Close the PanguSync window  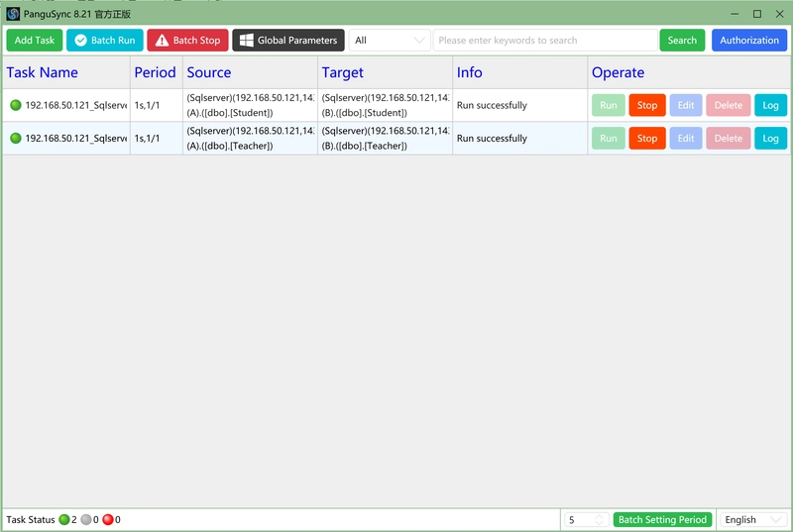780,14
